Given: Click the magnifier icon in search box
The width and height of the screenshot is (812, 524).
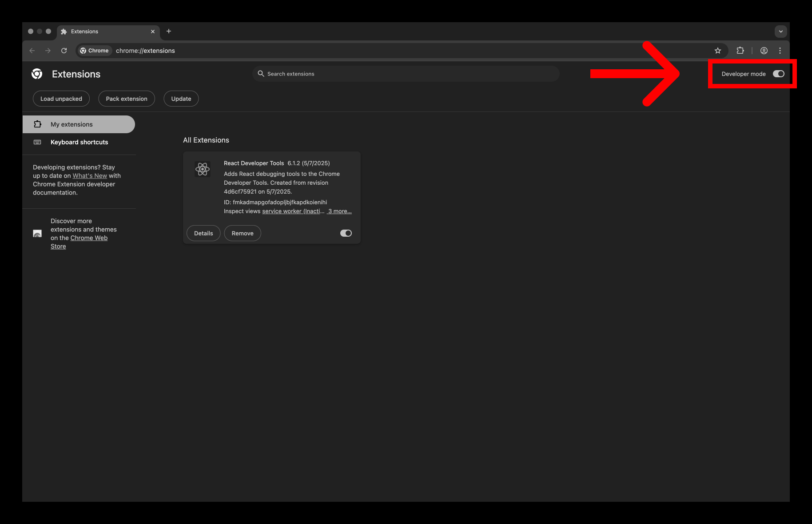Looking at the screenshot, I should point(261,74).
